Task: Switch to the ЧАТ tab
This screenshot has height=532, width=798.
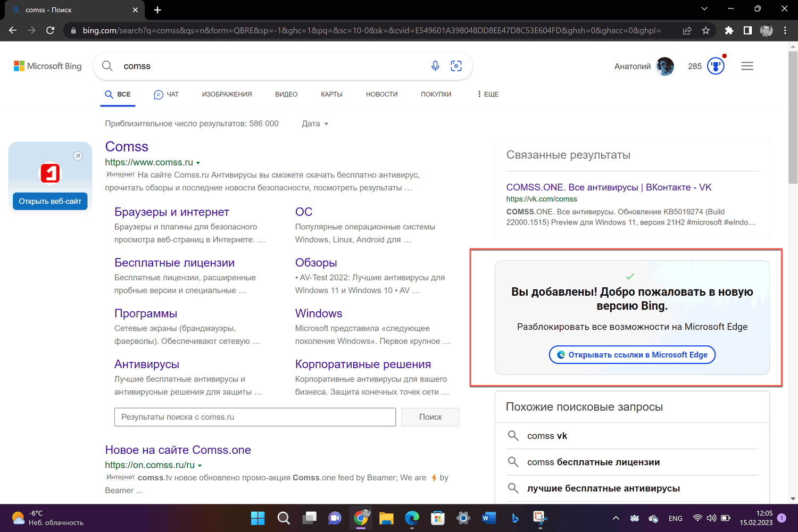Action: tap(166, 94)
